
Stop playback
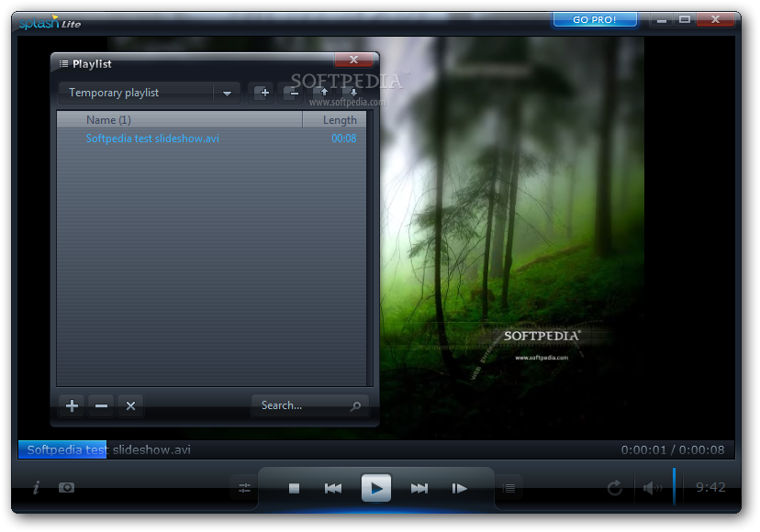pos(294,488)
